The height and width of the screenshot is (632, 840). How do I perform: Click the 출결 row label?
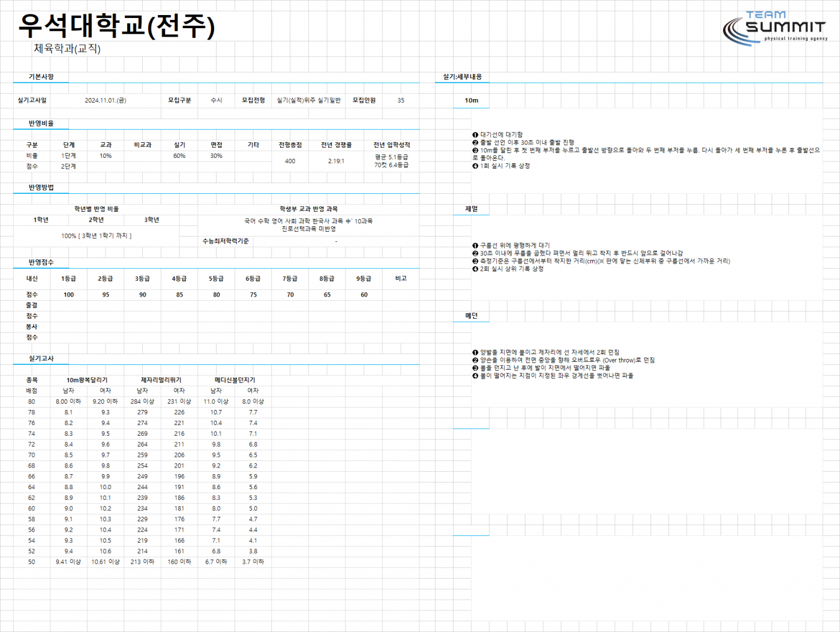coord(32,305)
